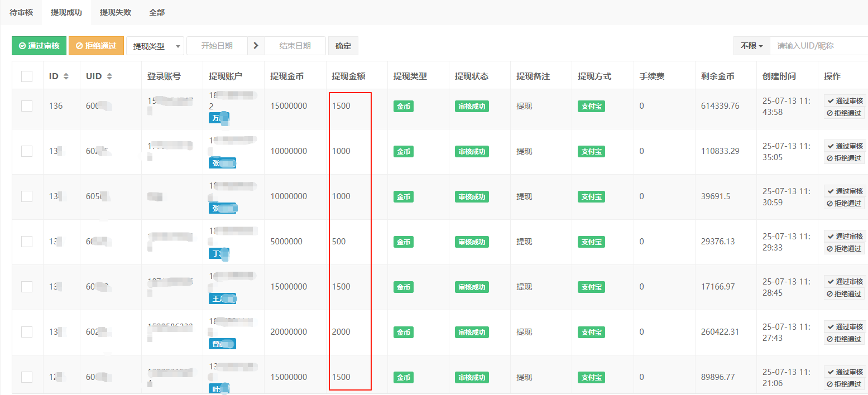Click the 提现 remark in the 500 row
Image resolution: width=868 pixels, height=395 pixels.
pyautogui.click(x=524, y=242)
